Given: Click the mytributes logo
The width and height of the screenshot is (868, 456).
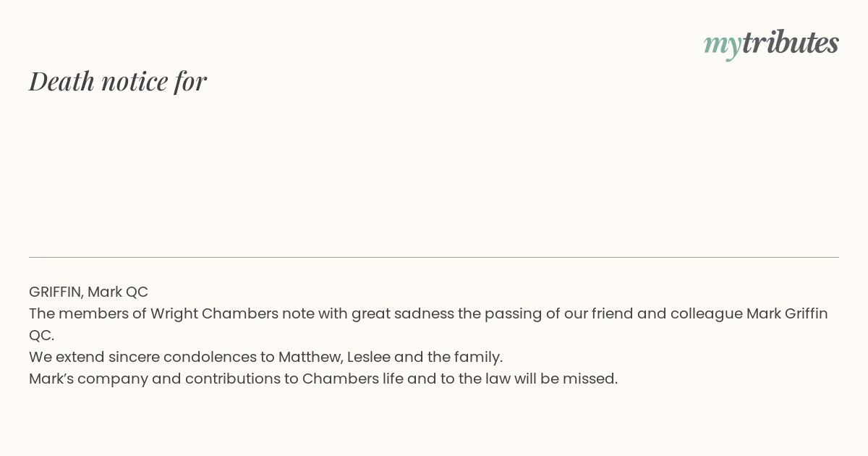Looking at the screenshot, I should 771,43.
